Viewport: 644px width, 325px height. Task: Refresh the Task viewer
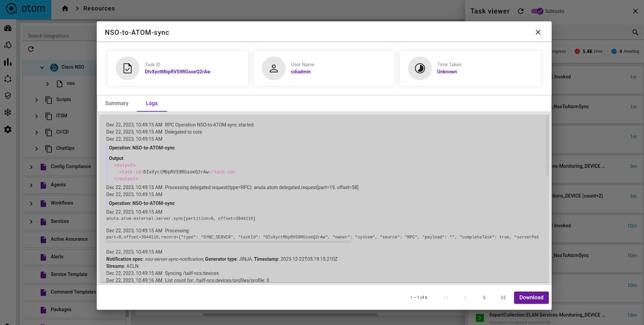[521, 11]
